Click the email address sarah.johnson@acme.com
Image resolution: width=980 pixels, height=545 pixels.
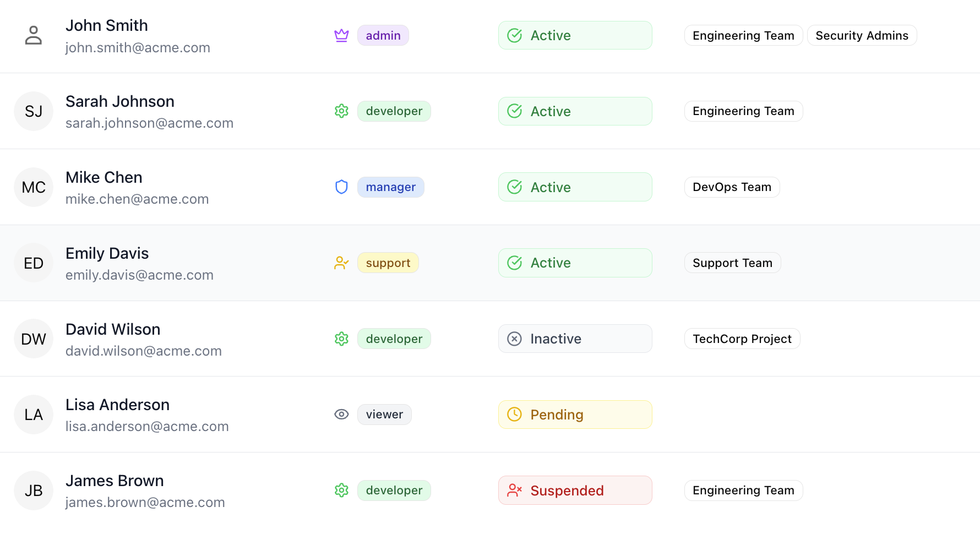coord(149,123)
